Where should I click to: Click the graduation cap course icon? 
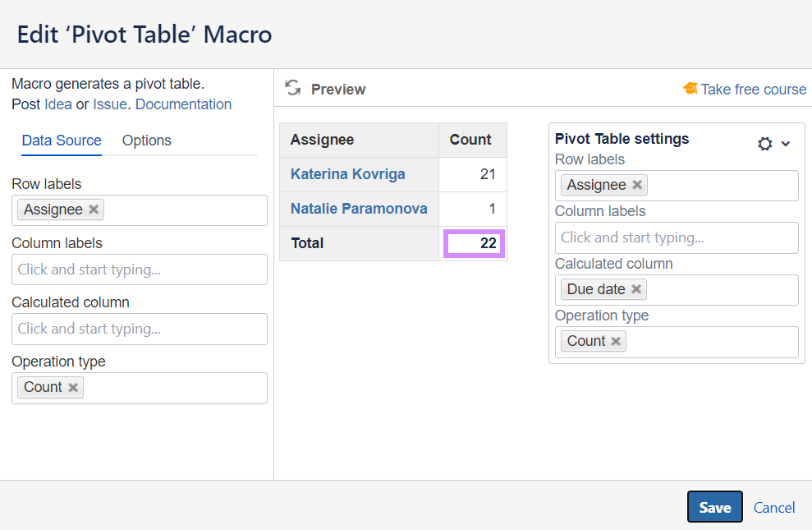coord(690,89)
